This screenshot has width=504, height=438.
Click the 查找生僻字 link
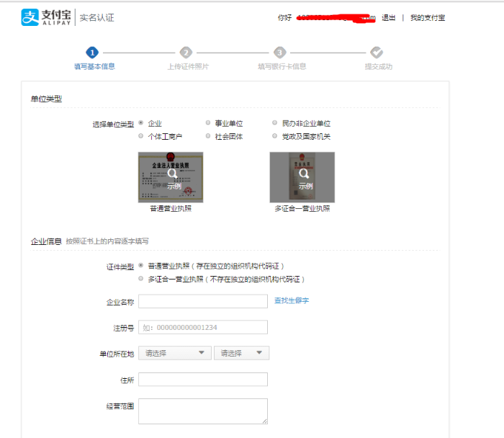pyautogui.click(x=292, y=300)
